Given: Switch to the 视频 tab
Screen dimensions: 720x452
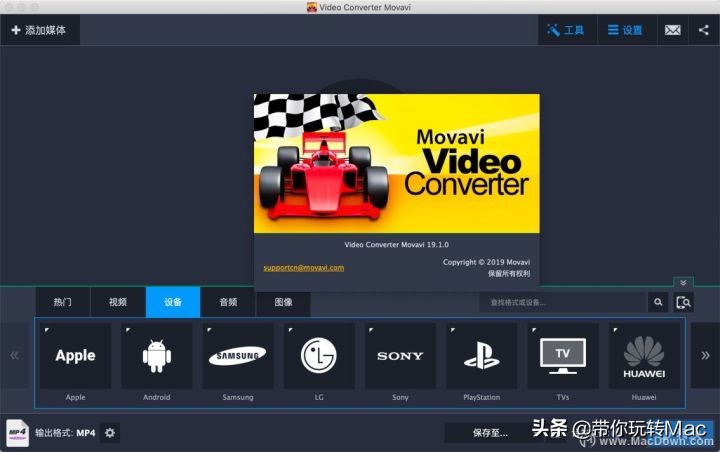Looking at the screenshot, I should click(118, 302).
